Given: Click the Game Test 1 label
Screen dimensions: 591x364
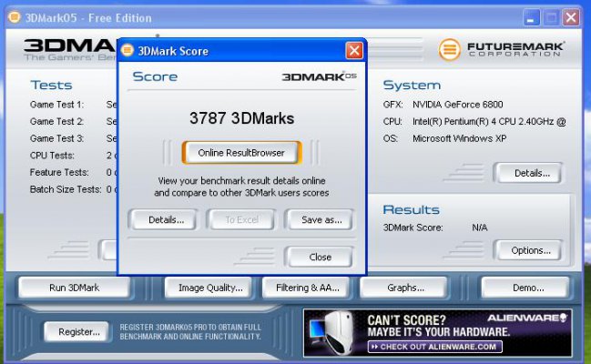Looking at the screenshot, I should [x=56, y=105].
